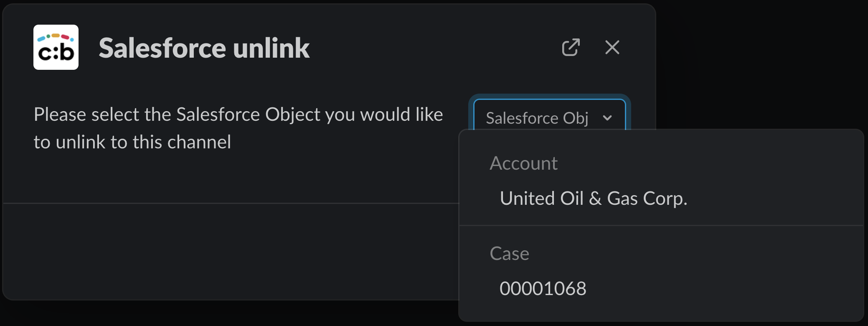The width and height of the screenshot is (868, 326).
Task: Click the word 'unlink' in the modal title
Action: [271, 48]
